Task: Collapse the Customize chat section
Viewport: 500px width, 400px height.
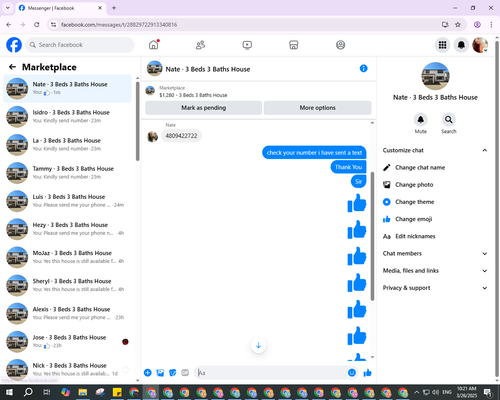Action: pyautogui.click(x=484, y=150)
